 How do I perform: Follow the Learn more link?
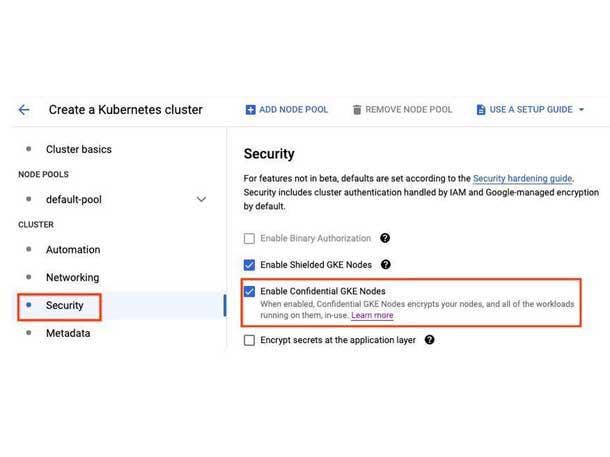[372, 316]
